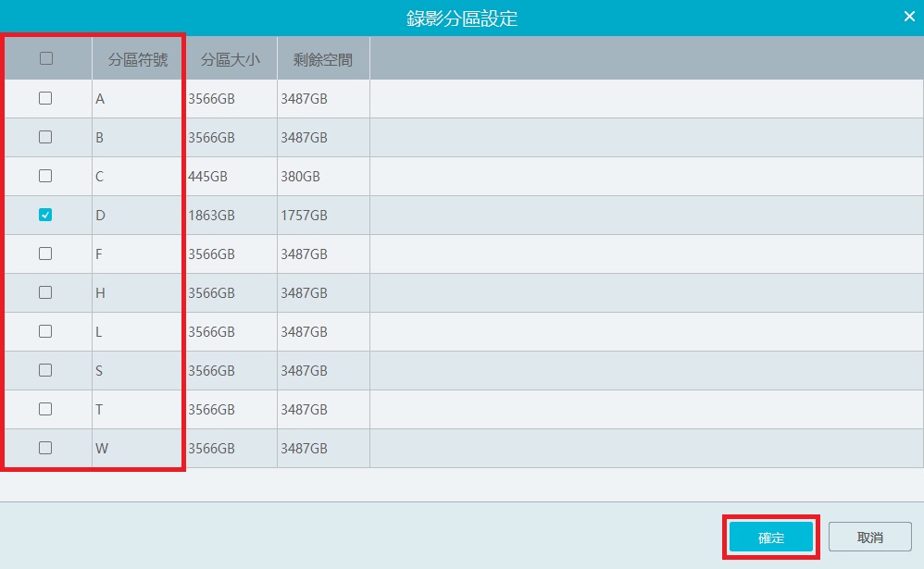Select the partition letter T cell
The height and width of the screenshot is (569, 924).
pyautogui.click(x=139, y=409)
